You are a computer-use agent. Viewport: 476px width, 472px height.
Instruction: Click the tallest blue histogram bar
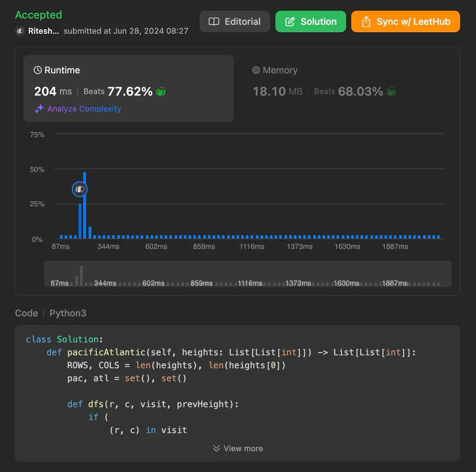point(85,205)
